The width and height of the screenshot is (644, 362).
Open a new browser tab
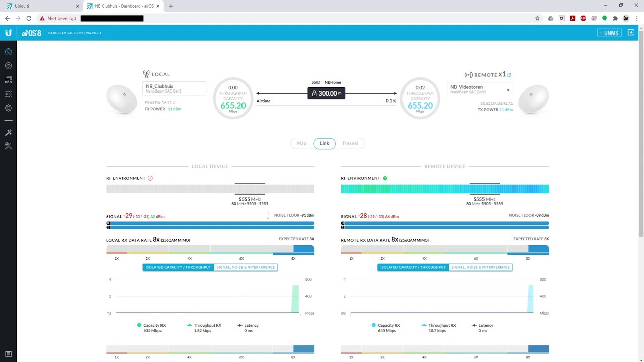click(x=171, y=6)
